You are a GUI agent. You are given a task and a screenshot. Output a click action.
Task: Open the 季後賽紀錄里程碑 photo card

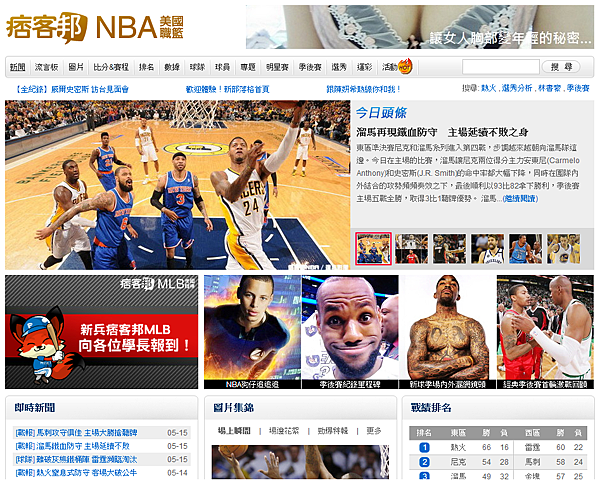tap(350, 332)
